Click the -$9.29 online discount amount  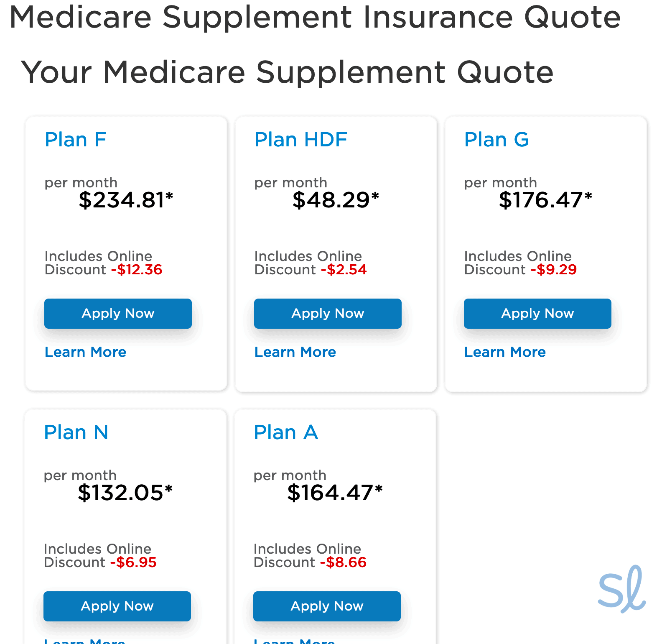point(554,270)
